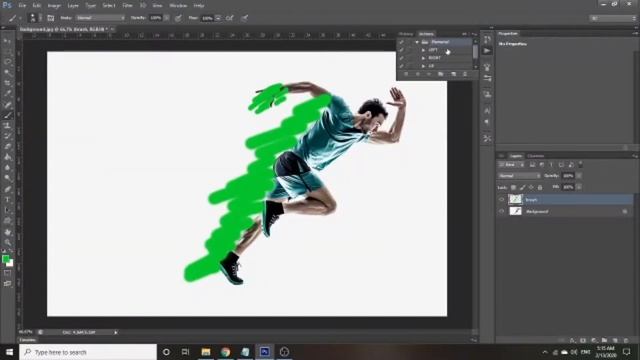Screen dimensions: 640x360
Task: Click Begin recording in the Actions panel
Action: [x=418, y=74]
